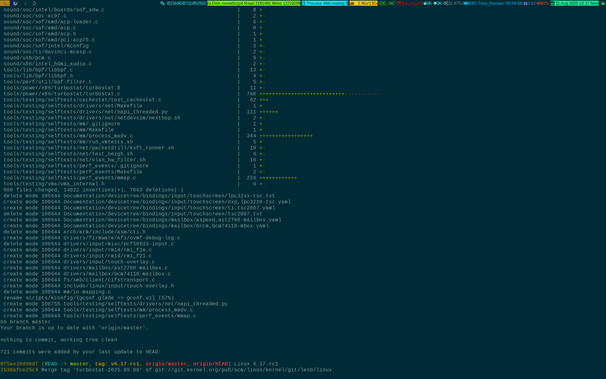Screen dimensions: 606x379
Task: Click the selftests/net/test_neigh.sh row
Action: pyautogui.click(x=133, y=154)
